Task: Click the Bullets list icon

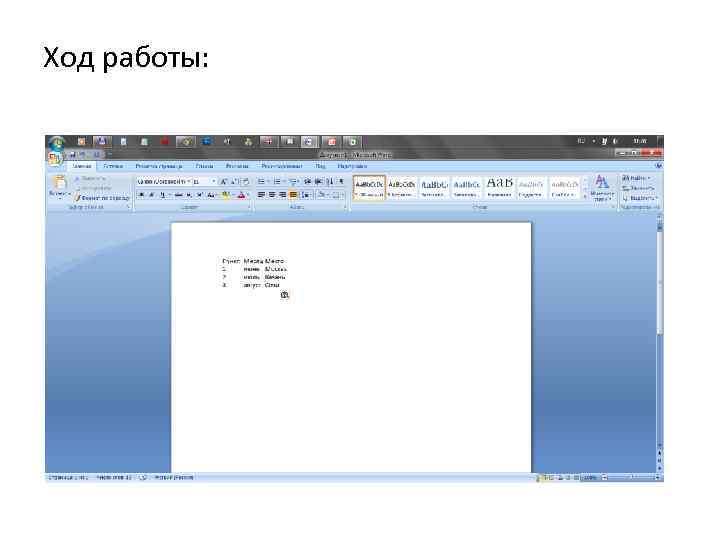Action: pyautogui.click(x=263, y=182)
